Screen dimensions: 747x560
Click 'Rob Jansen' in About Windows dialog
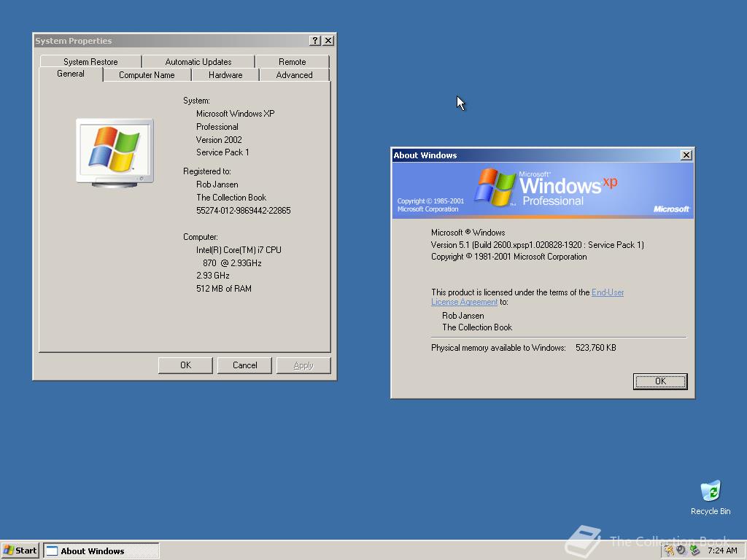[462, 316]
